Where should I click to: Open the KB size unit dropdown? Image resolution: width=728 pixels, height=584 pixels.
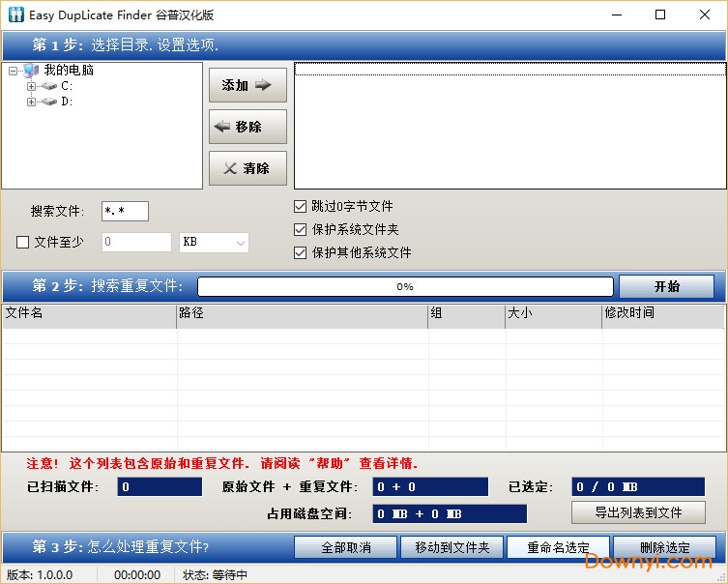point(214,243)
